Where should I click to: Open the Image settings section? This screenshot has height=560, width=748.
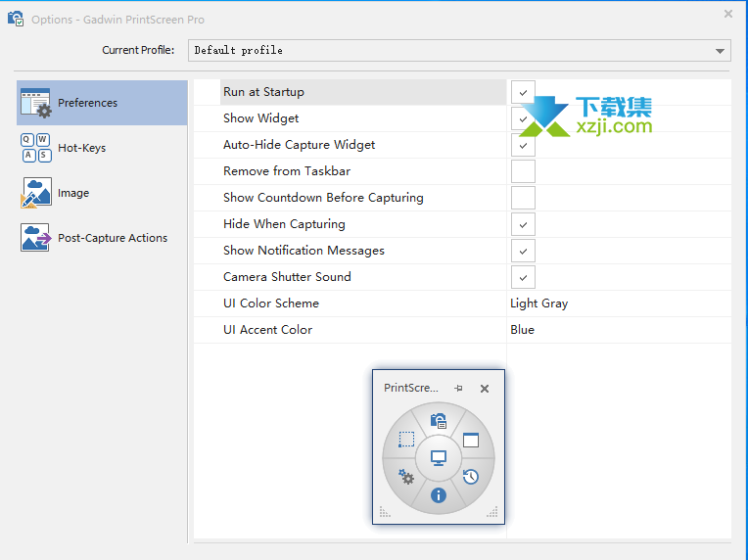tap(102, 193)
